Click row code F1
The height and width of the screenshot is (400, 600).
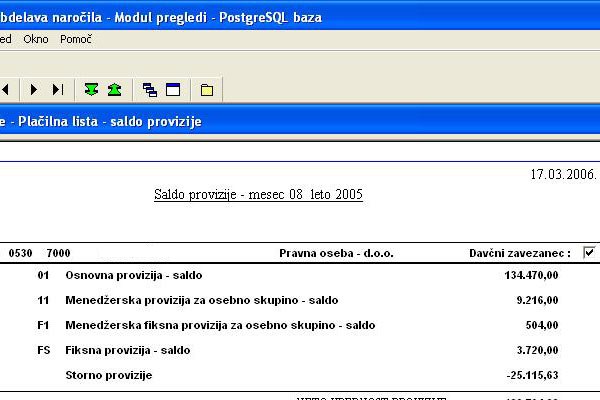43,325
